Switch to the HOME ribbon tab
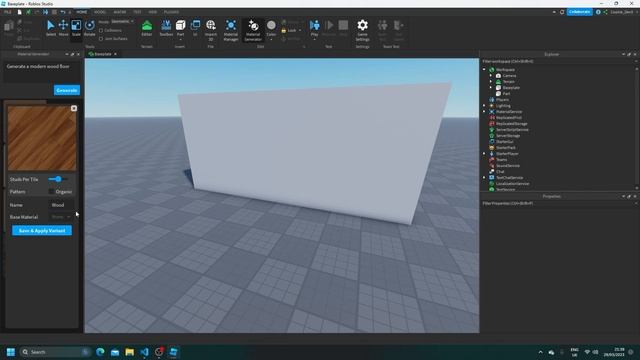This screenshot has width=640, height=360. click(x=82, y=12)
